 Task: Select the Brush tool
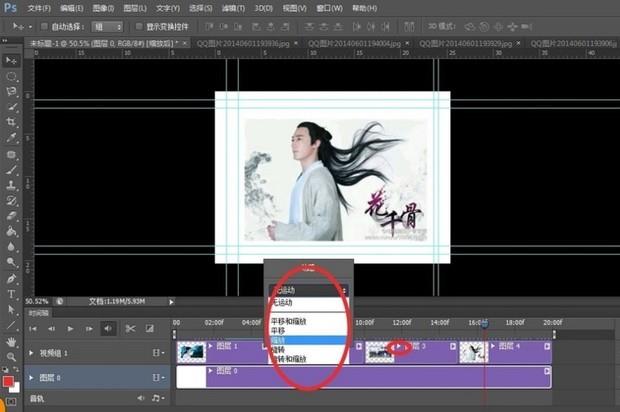[x=11, y=170]
